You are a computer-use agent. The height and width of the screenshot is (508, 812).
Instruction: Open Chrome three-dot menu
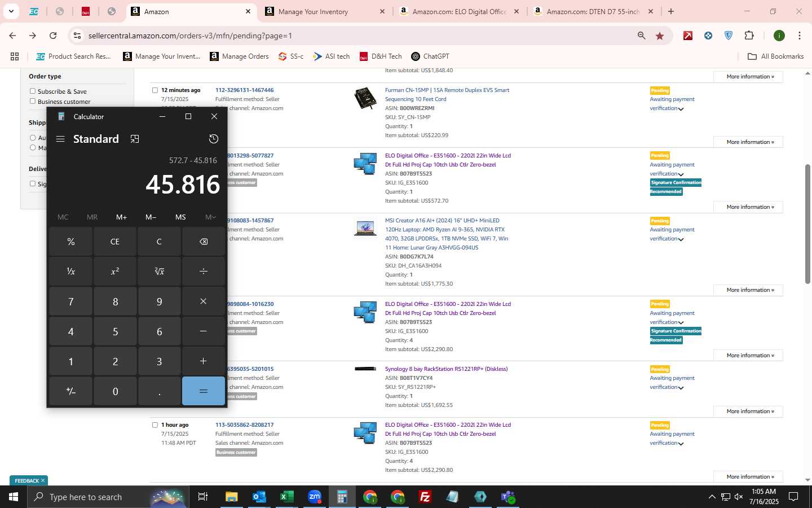coord(800,36)
